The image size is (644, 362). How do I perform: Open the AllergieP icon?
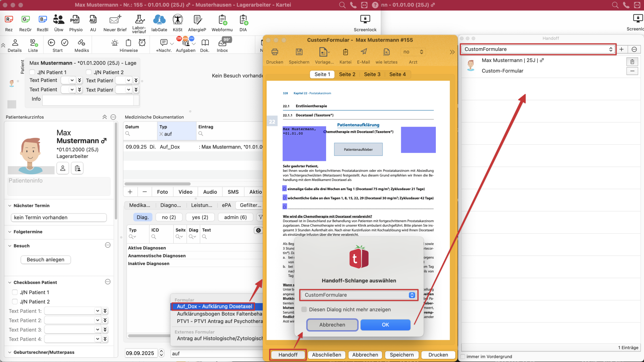coord(197,20)
